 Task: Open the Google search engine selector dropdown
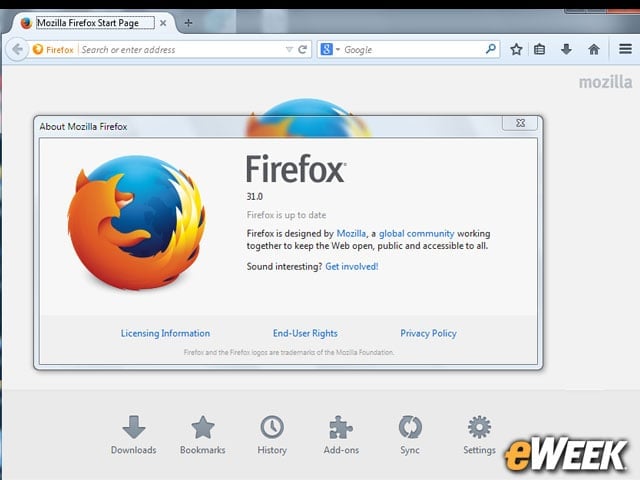[x=330, y=50]
